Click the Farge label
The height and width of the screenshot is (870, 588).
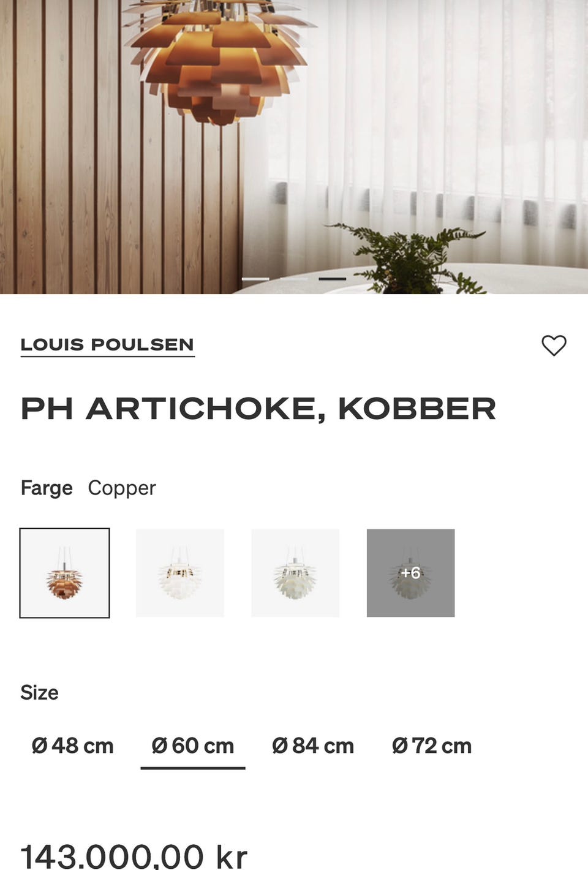(x=47, y=488)
